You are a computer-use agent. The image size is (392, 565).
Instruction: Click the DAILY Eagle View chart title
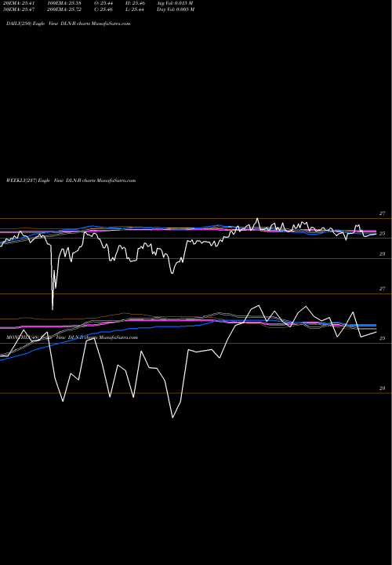coord(68,24)
